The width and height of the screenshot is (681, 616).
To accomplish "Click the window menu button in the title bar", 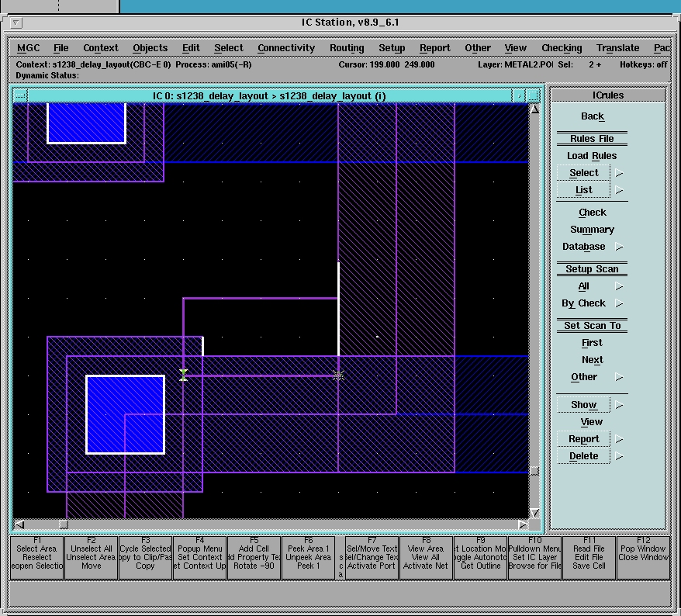I will [17, 23].
